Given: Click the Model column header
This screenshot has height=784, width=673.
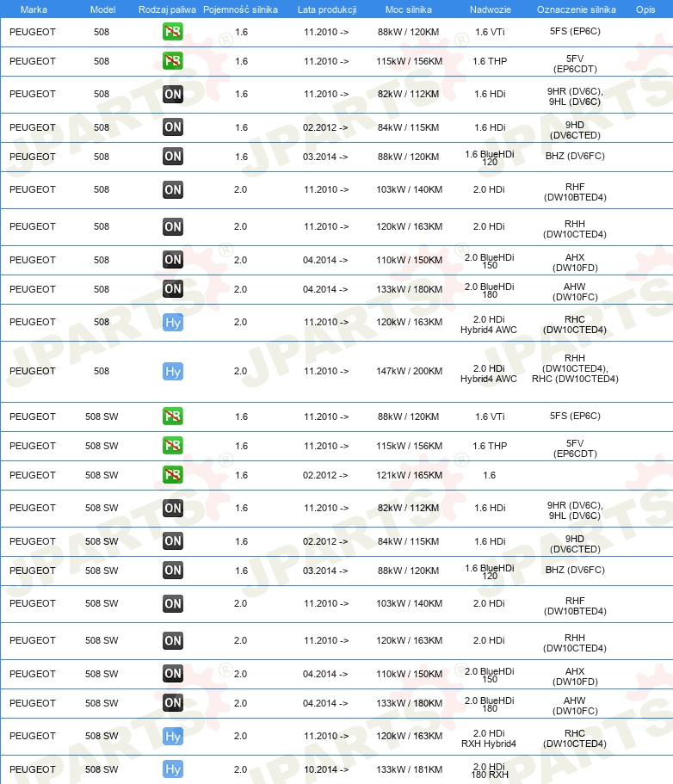Looking at the screenshot, I should point(102,9).
